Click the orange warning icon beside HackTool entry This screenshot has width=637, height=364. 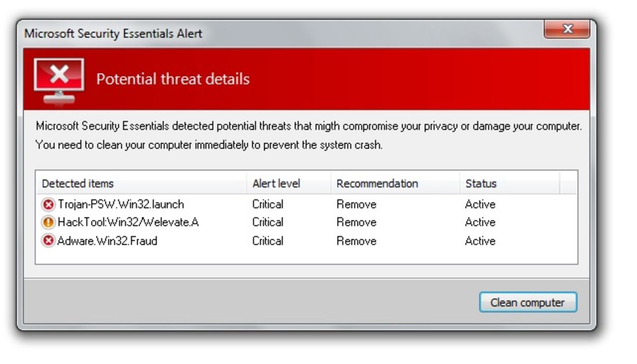(x=48, y=222)
